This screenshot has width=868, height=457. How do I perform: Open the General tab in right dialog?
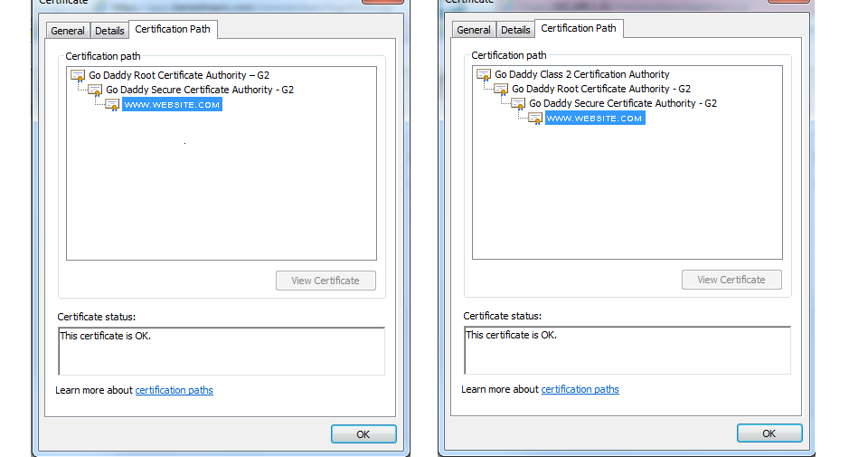[474, 30]
